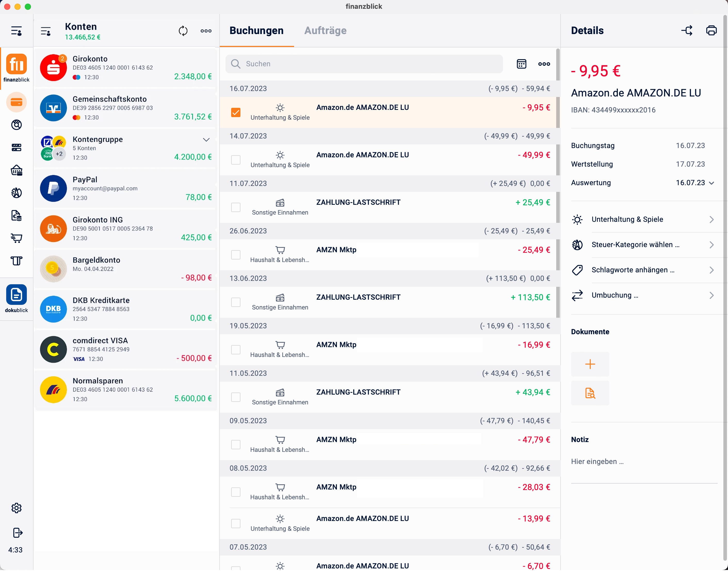The height and width of the screenshot is (571, 728).
Task: Open the pie chart analysis icon in sidebar
Action: [x=17, y=125]
